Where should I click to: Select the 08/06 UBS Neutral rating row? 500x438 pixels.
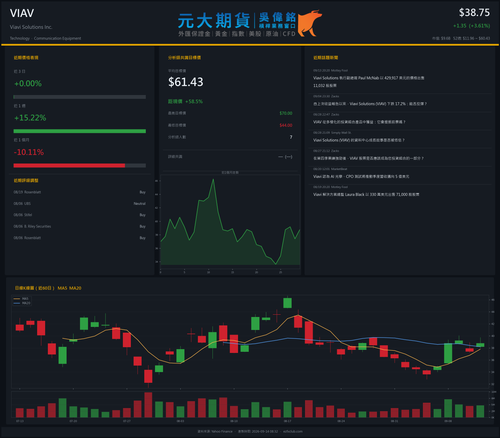[x=80, y=203]
